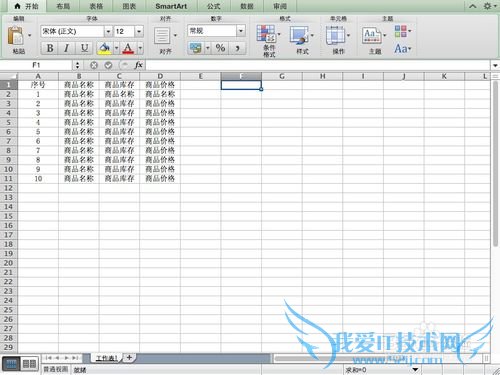Viewport: 500px width, 375px height.
Task: Select the active cell F1
Action: [x=241, y=85]
